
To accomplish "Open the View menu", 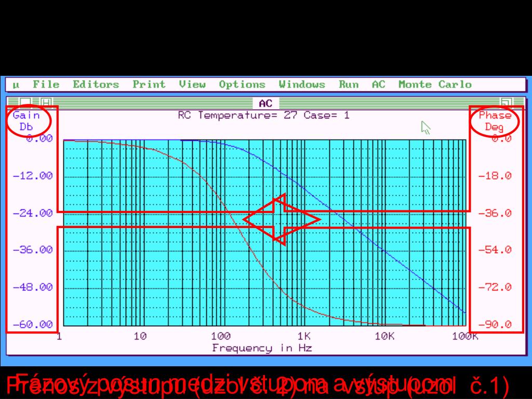I will pyautogui.click(x=192, y=84).
